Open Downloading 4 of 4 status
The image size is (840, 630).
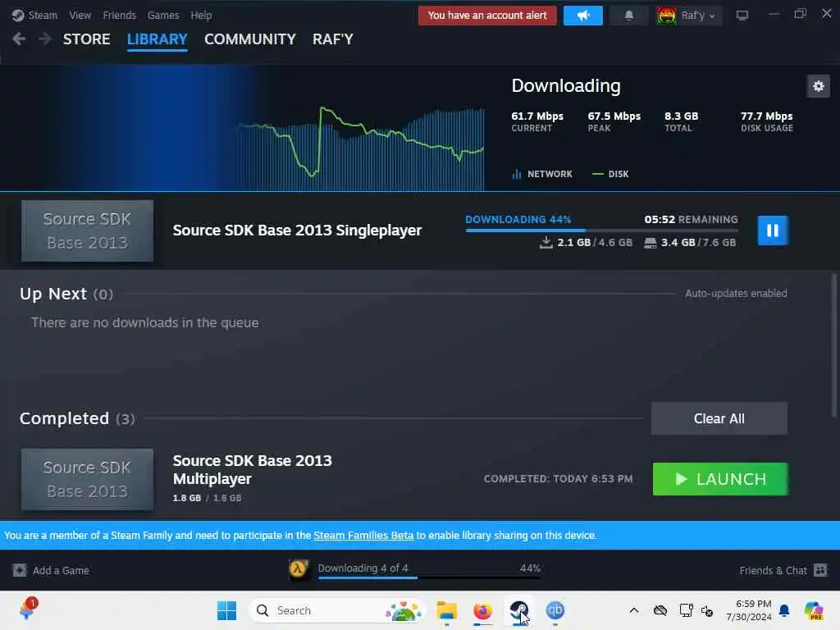coord(363,568)
